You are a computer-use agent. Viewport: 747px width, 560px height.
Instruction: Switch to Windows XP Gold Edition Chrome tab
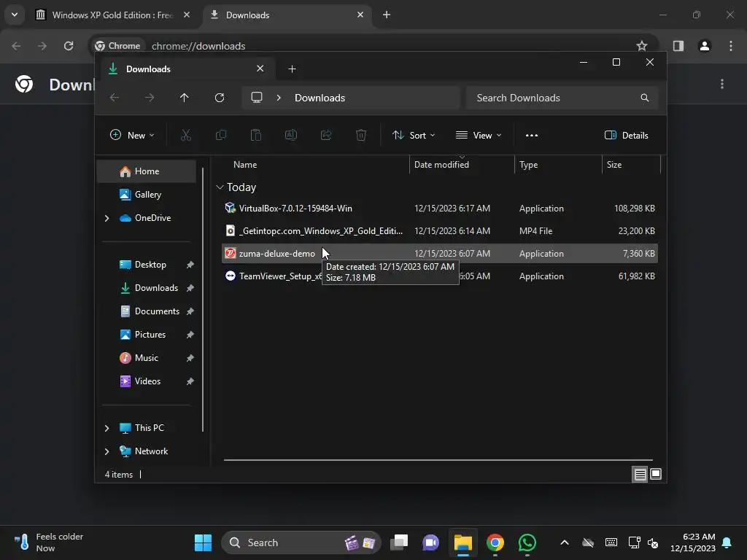pyautogui.click(x=113, y=15)
